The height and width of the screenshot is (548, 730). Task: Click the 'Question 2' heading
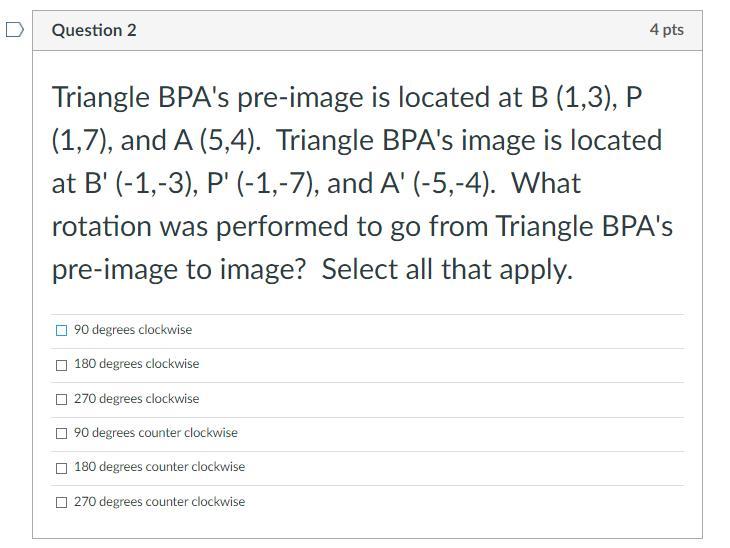(x=94, y=30)
